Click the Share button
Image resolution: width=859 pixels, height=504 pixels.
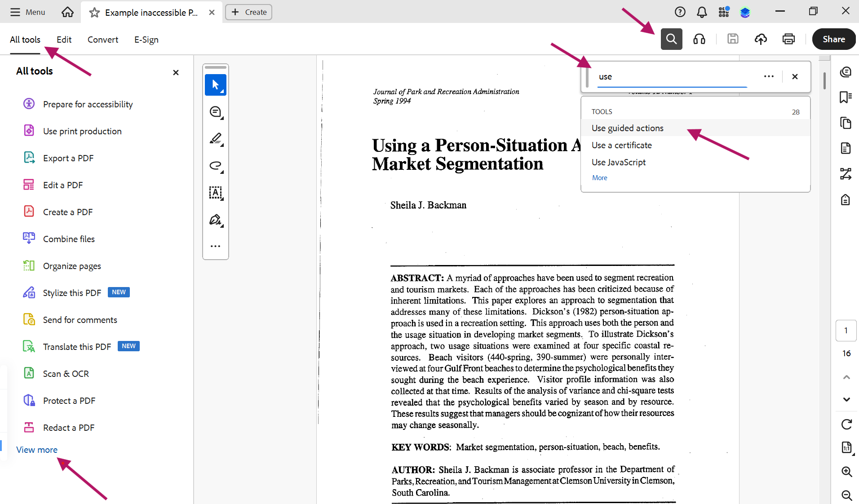[x=834, y=39]
